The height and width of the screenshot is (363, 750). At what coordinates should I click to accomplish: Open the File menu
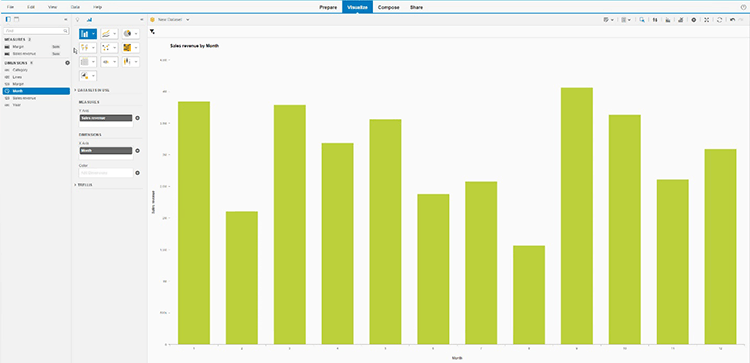[x=10, y=7]
